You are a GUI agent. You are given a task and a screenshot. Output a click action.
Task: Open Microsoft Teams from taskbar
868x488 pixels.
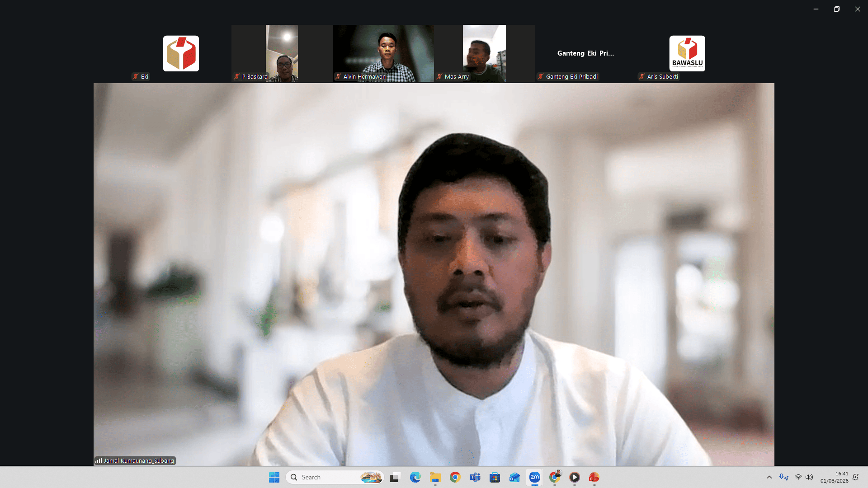point(475,477)
